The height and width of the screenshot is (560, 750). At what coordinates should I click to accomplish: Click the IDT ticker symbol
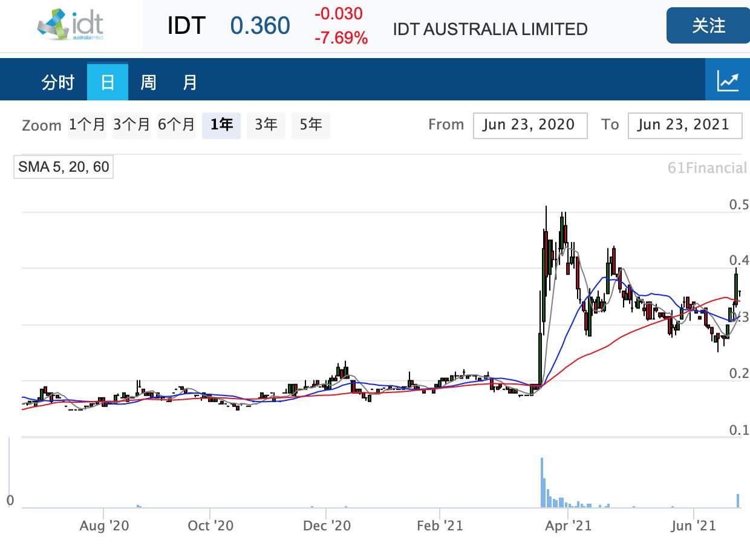click(186, 26)
